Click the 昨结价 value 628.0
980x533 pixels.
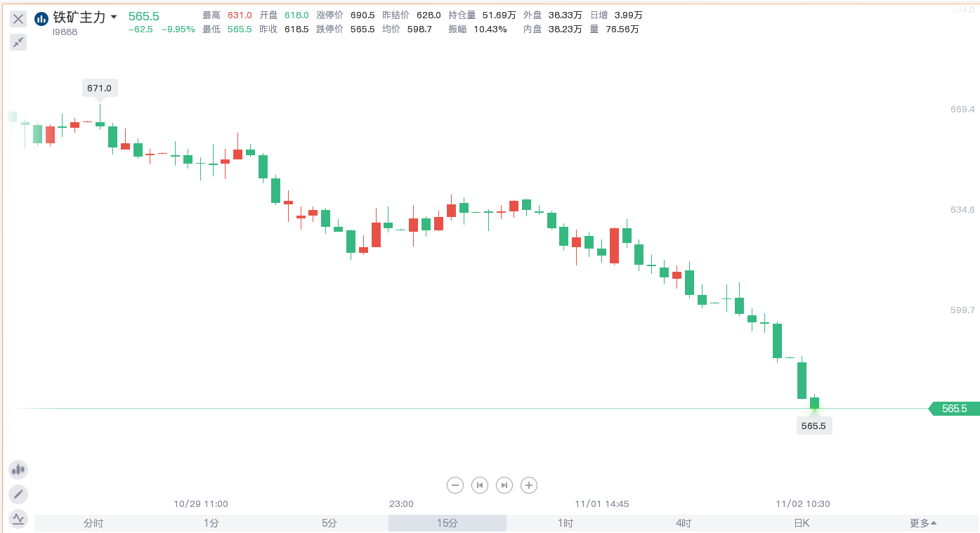pyautogui.click(x=429, y=15)
